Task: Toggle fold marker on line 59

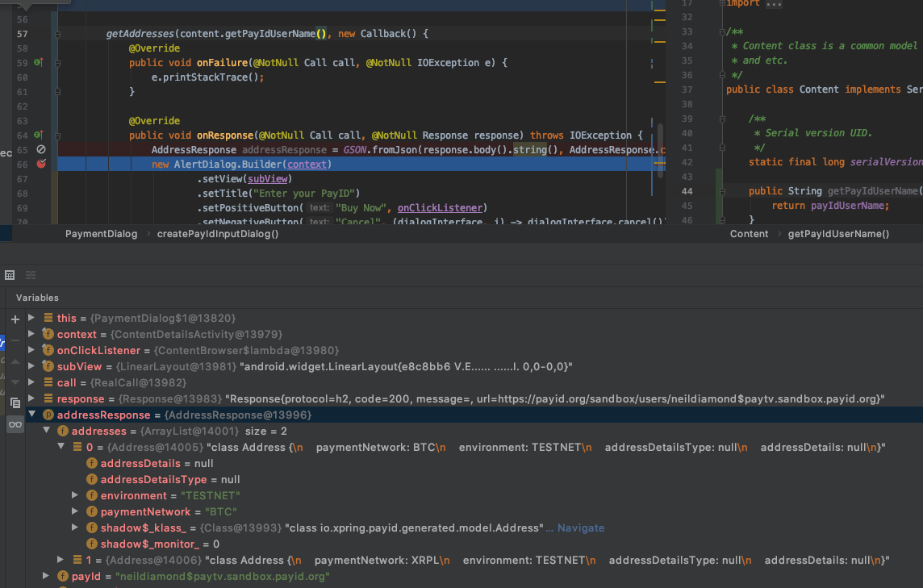Action: [58, 63]
